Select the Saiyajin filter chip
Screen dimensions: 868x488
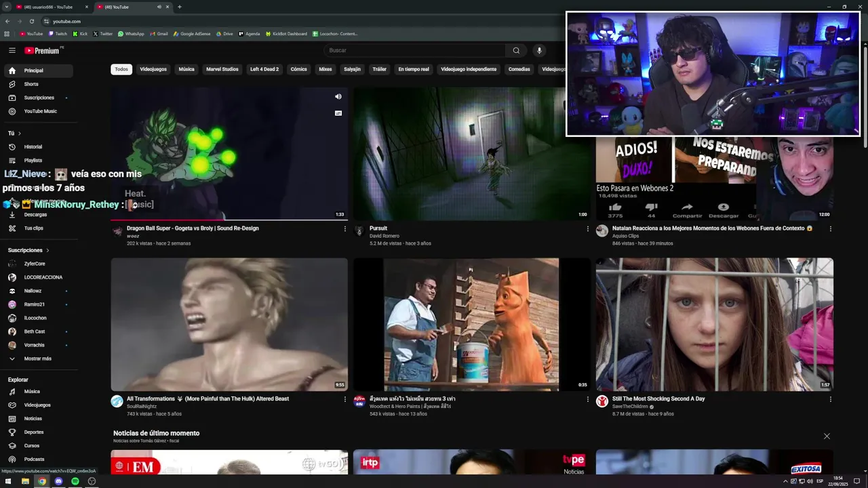pyautogui.click(x=352, y=69)
